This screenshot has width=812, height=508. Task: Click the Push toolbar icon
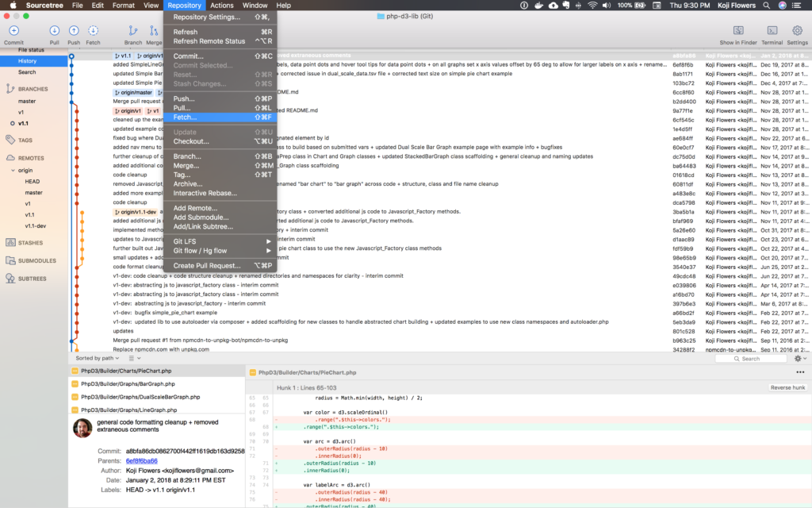point(74,31)
